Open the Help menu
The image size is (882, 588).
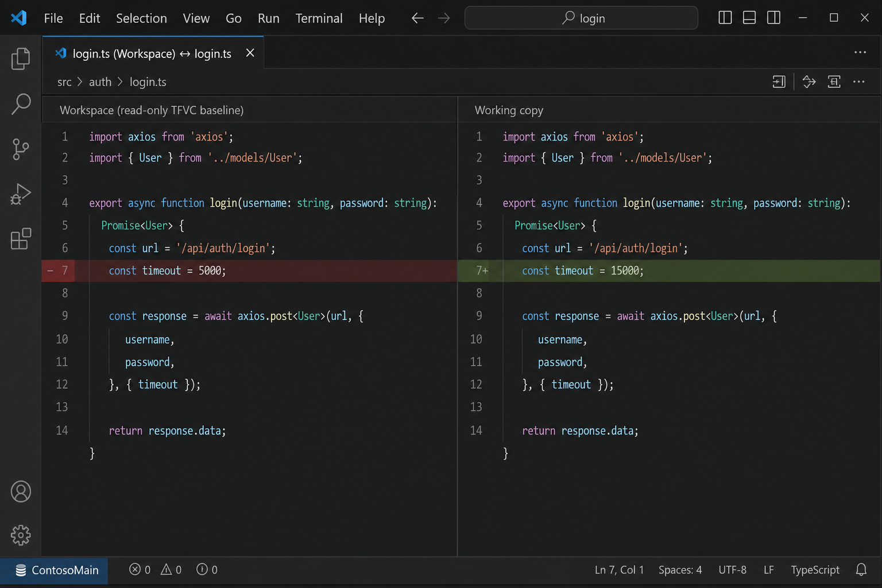coord(372,18)
